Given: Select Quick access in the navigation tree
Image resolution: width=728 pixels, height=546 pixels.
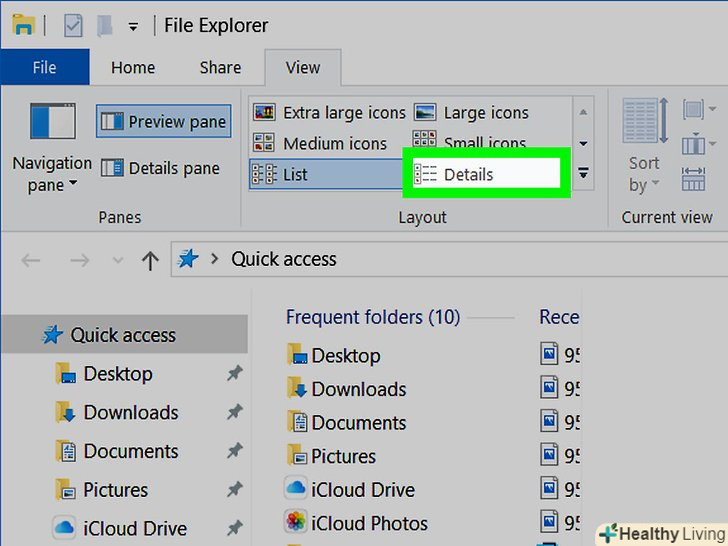Looking at the screenshot, I should click(x=124, y=334).
